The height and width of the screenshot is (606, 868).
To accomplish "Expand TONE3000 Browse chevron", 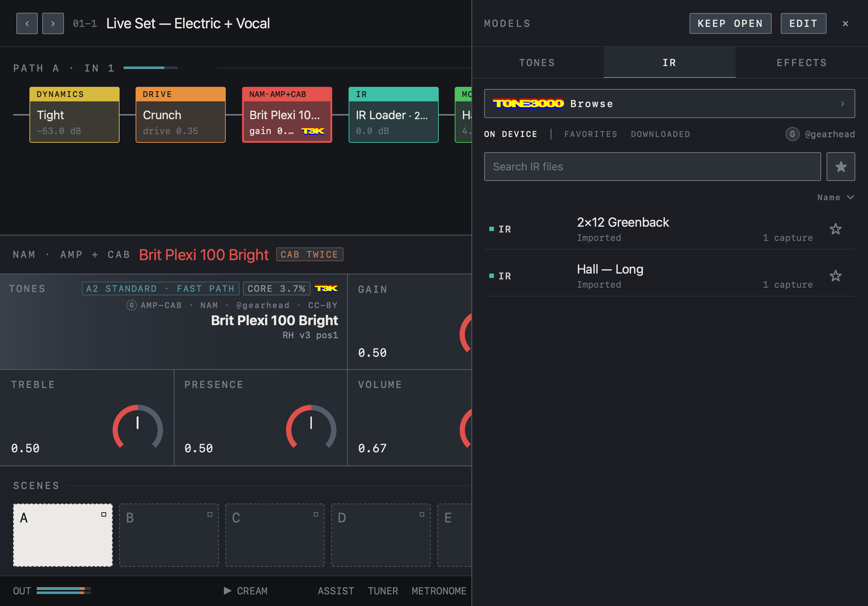I will point(842,104).
